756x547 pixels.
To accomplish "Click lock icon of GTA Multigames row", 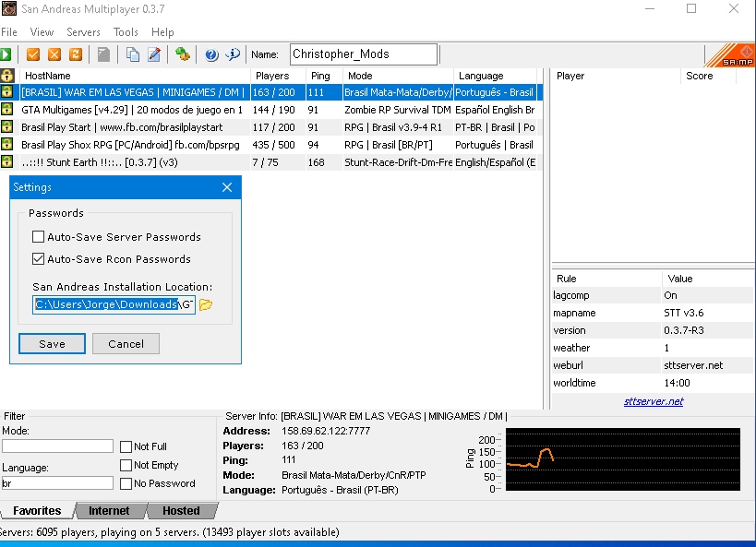I will coord(6,110).
